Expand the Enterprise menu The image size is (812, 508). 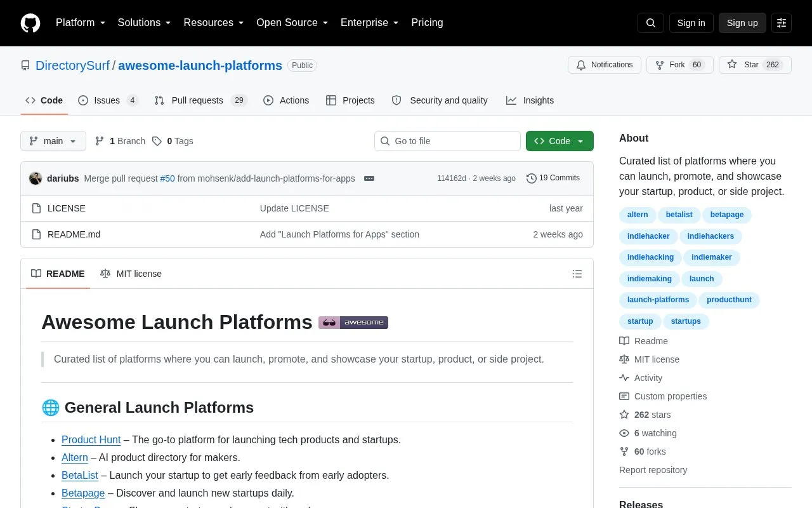(x=370, y=23)
